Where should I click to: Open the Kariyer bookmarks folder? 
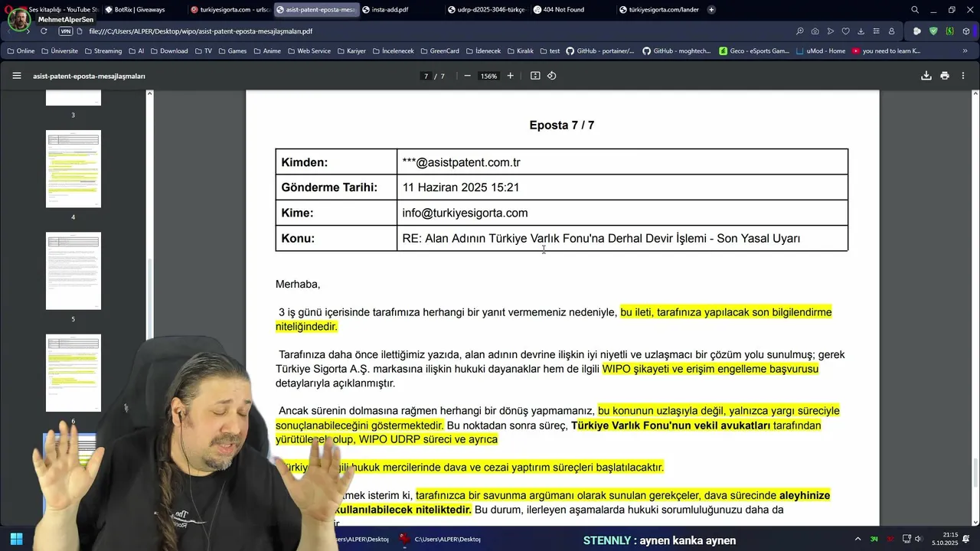point(351,51)
